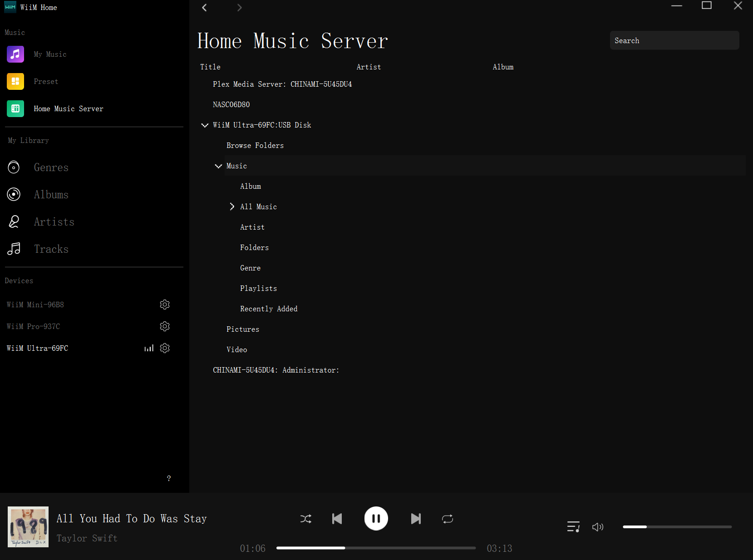The height and width of the screenshot is (560, 753).
Task: Open the Pictures folder
Action: (243, 329)
